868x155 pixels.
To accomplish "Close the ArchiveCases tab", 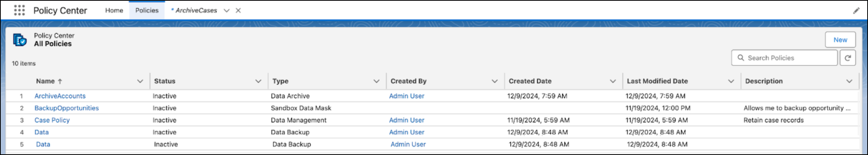I will tap(238, 10).
